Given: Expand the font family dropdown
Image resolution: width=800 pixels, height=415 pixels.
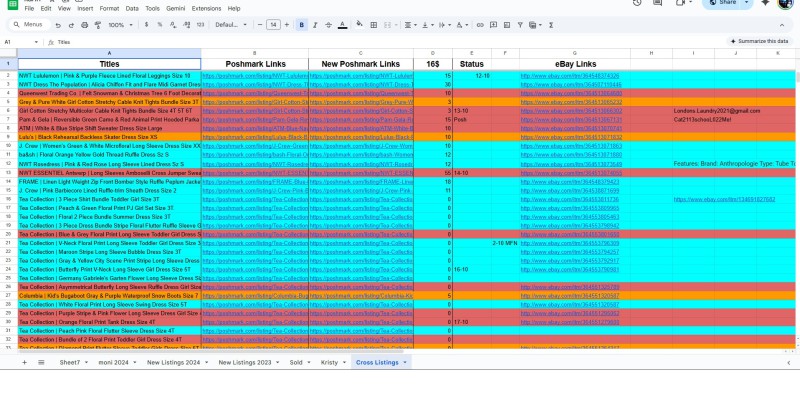Looking at the screenshot, I should tap(230, 24).
